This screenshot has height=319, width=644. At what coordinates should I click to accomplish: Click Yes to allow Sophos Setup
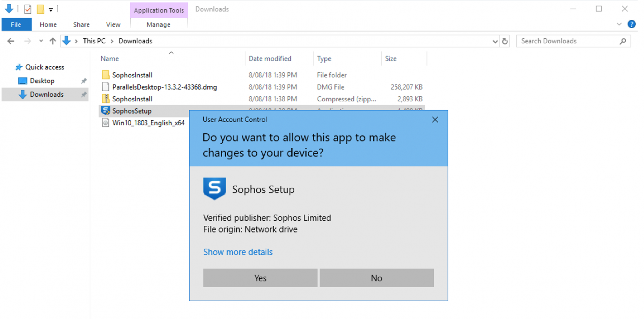click(260, 278)
